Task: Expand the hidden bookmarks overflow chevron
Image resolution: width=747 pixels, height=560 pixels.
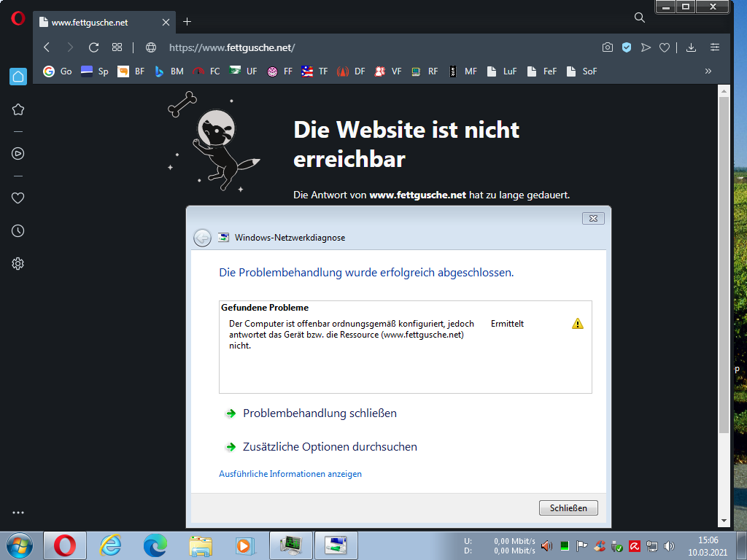Action: pos(708,71)
